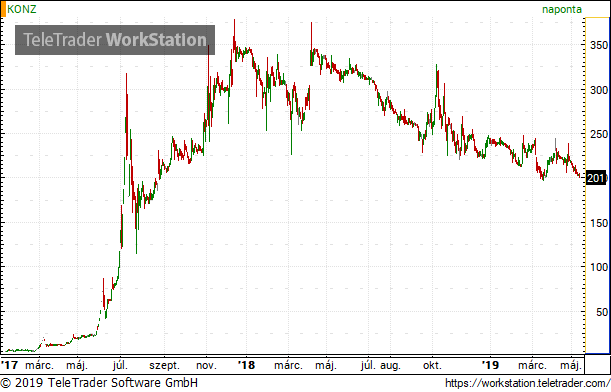Click the 100 price axis label
The width and height of the screenshot is (611, 392).
(599, 267)
